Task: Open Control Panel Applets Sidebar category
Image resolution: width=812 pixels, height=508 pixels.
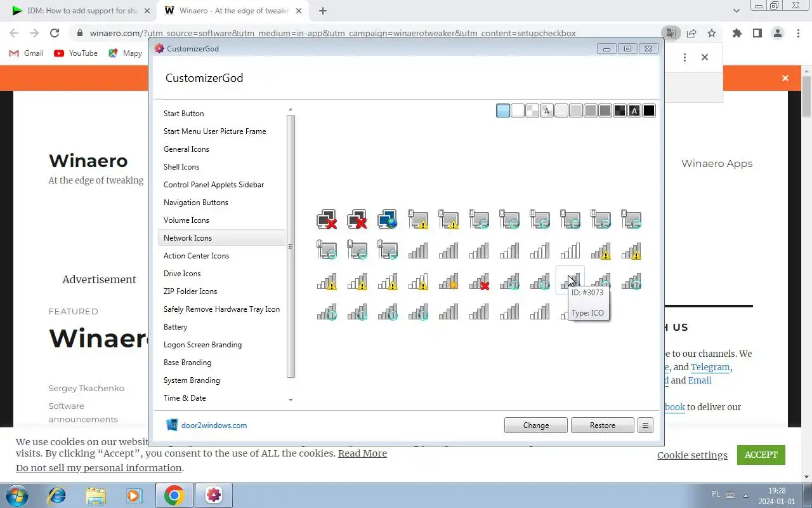Action: tap(221, 185)
